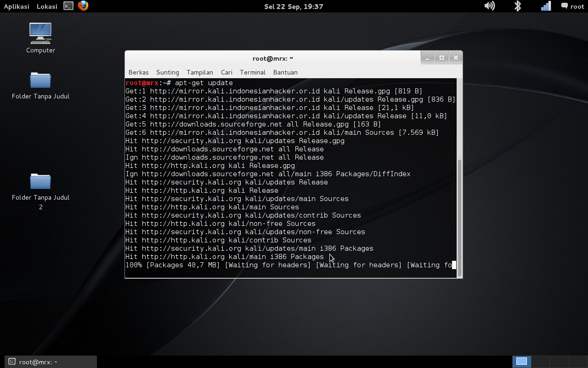Click the 'Get:3' line ending in [21,1 kB]
Viewport: 588px width, 368px height.
tap(270, 108)
